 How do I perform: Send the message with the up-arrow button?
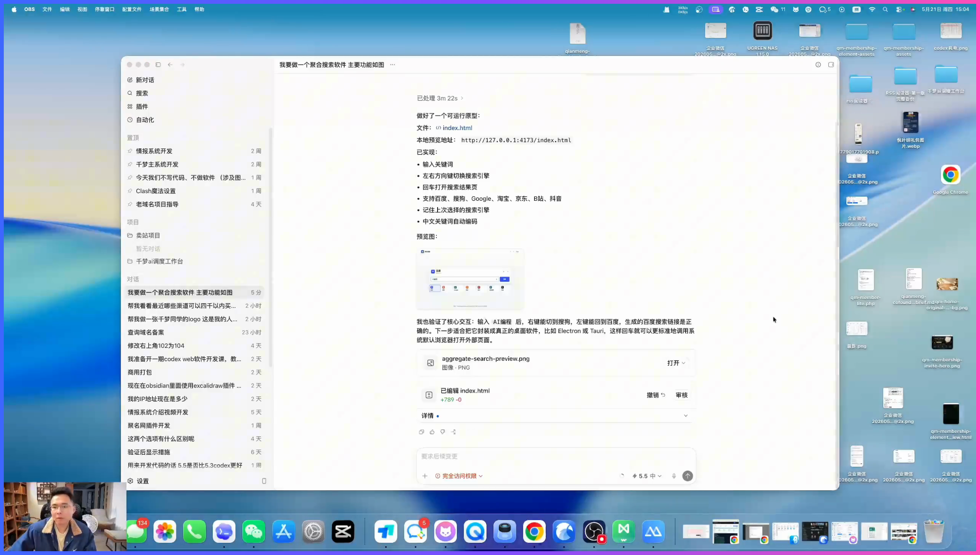(688, 476)
